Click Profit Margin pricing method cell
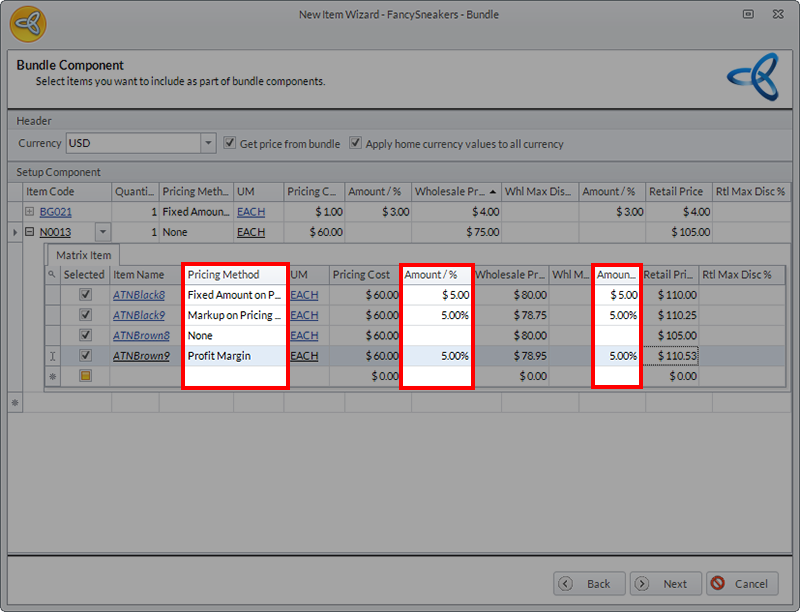Image resolution: width=800 pixels, height=612 pixels. point(234,355)
